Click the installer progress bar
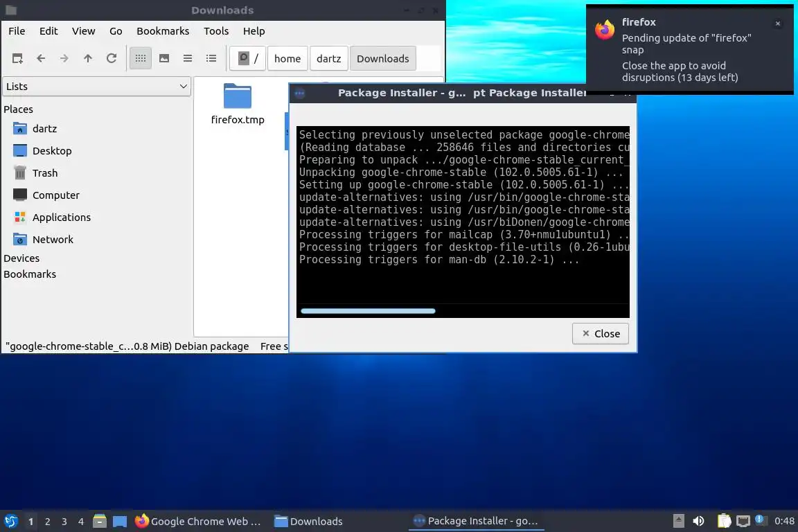 coord(368,311)
